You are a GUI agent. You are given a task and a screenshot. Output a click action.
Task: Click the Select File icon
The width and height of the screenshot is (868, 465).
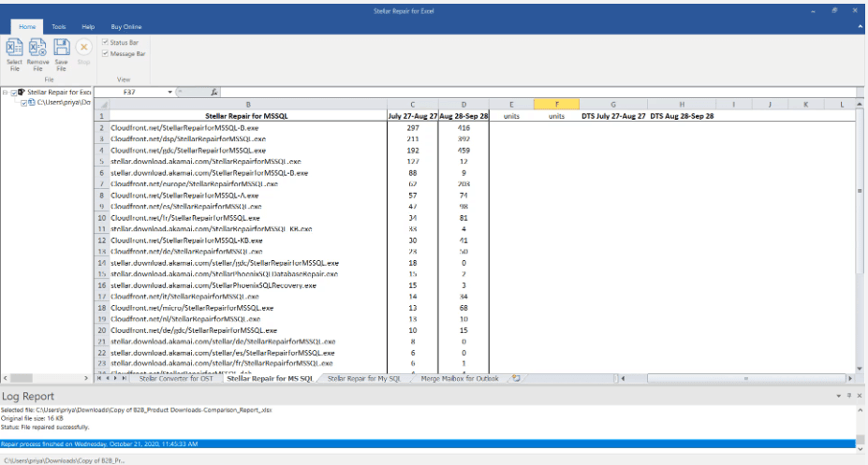tap(14, 48)
